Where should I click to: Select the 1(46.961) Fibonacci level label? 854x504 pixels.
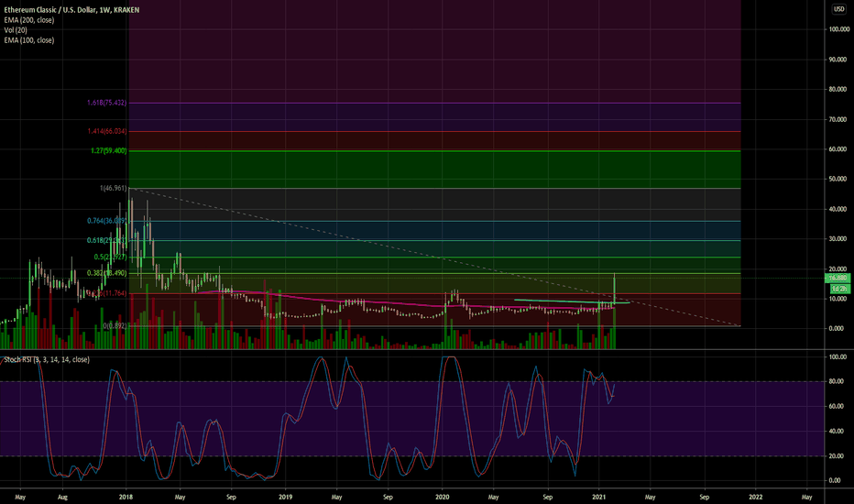coord(113,188)
